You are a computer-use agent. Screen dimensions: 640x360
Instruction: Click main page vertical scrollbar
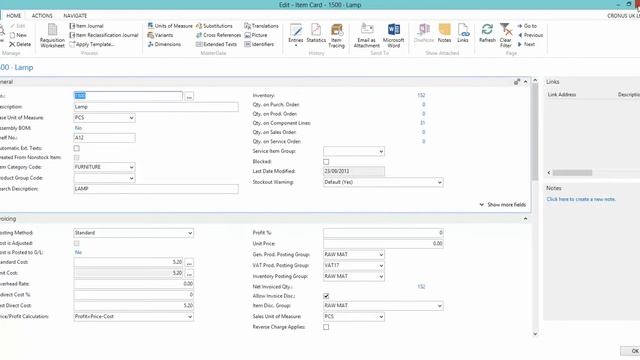tap(535, 131)
